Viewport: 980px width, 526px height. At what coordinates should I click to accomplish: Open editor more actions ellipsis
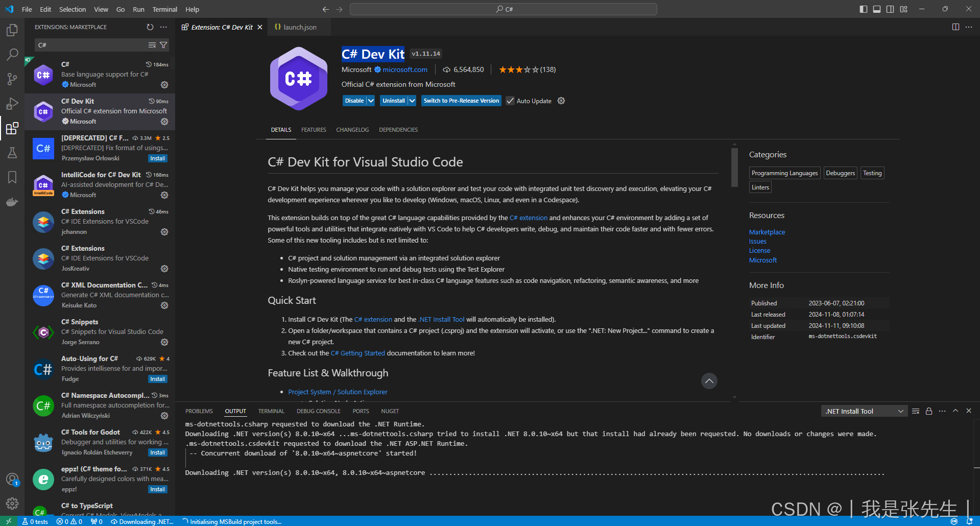point(969,27)
